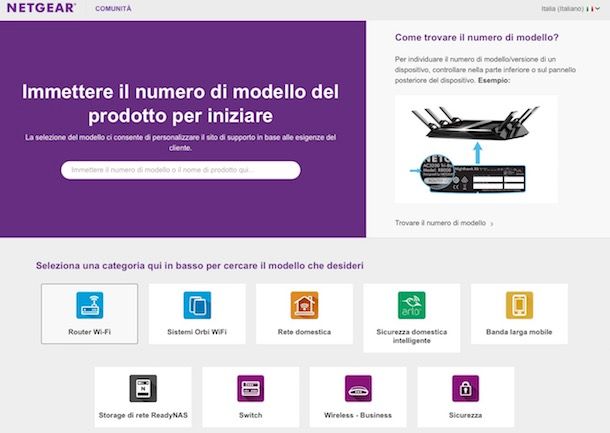Open the router label example image
This screenshot has height=433, width=610.
point(476,149)
